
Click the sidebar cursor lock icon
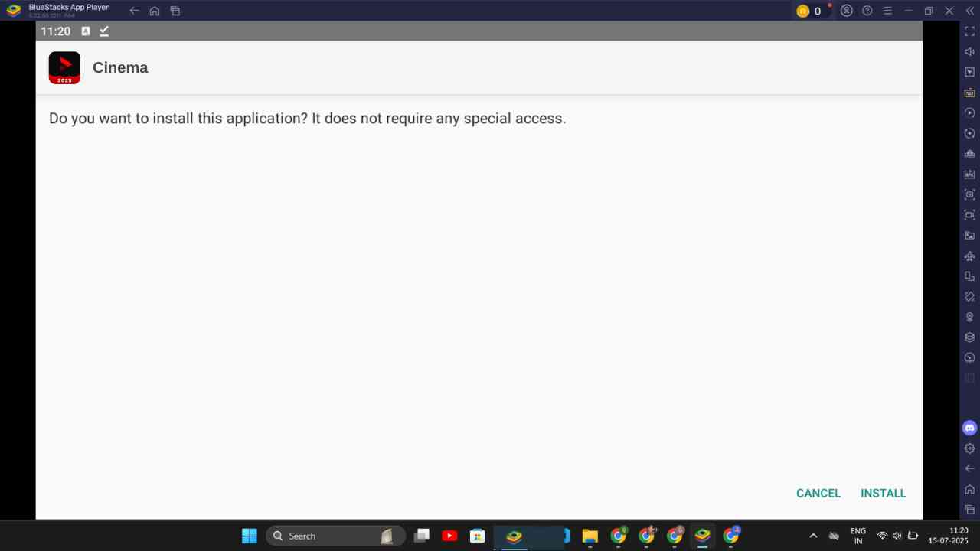click(x=969, y=72)
